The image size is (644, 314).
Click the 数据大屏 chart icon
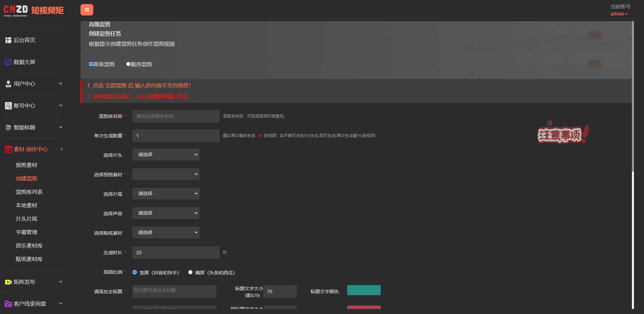(x=8, y=62)
